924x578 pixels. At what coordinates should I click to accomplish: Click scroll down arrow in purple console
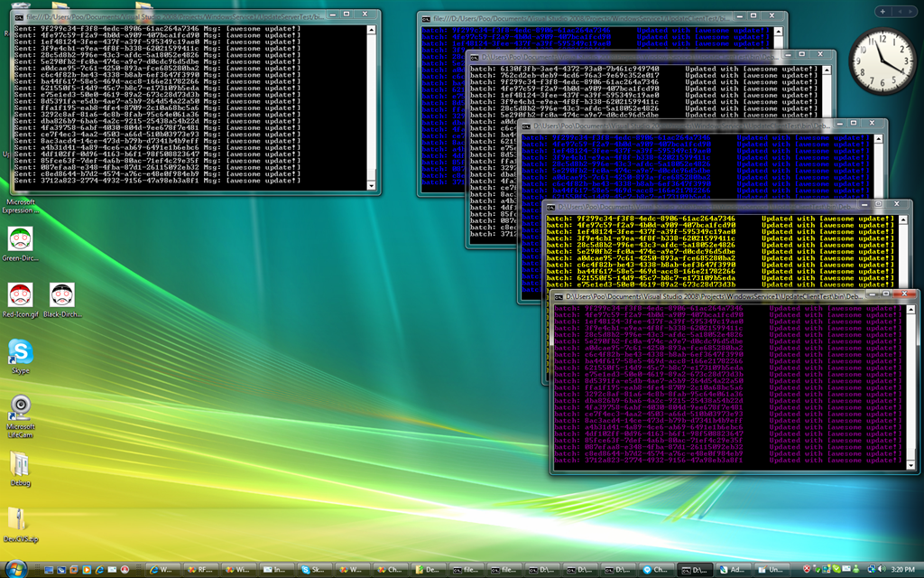click(x=909, y=464)
